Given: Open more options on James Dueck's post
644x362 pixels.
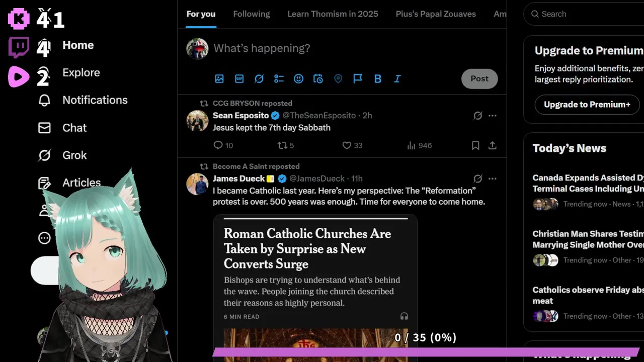Looking at the screenshot, I should coord(493,178).
